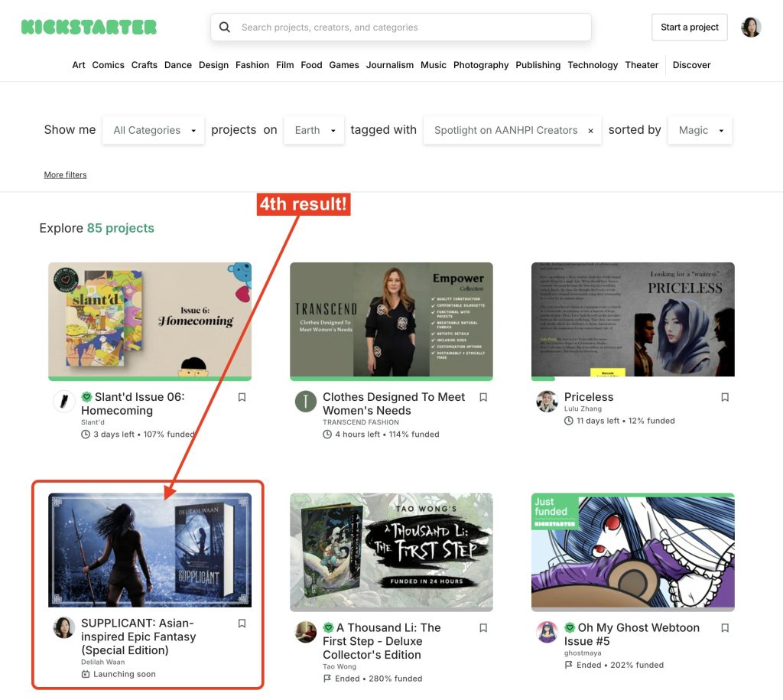
Task: Bookmark the Clothes Designed To Meet Women's Needs project
Action: coord(482,397)
